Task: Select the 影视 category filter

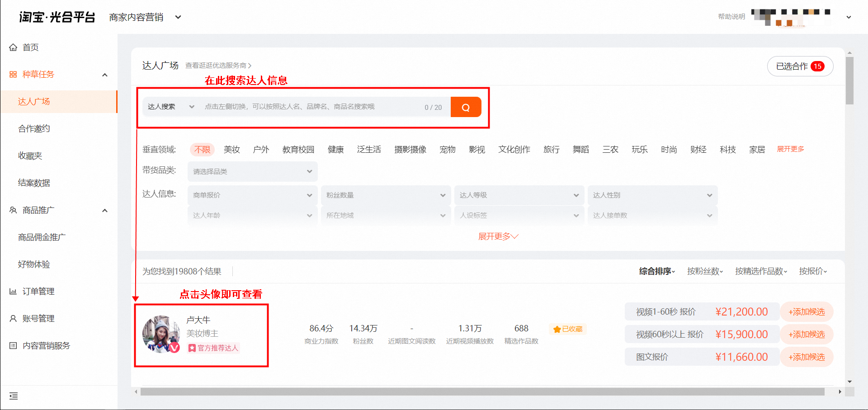Action: (x=476, y=150)
